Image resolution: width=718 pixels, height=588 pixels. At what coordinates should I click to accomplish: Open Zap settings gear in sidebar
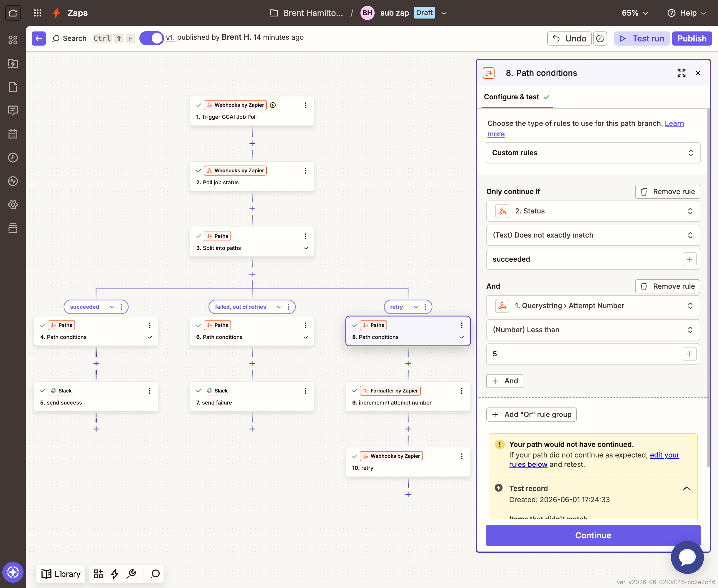13,205
